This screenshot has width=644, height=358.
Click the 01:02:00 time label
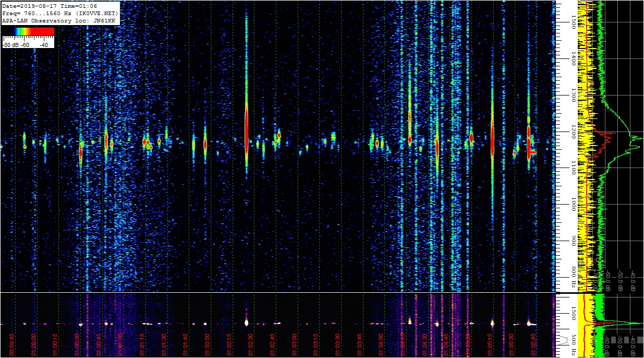[x=208, y=345]
